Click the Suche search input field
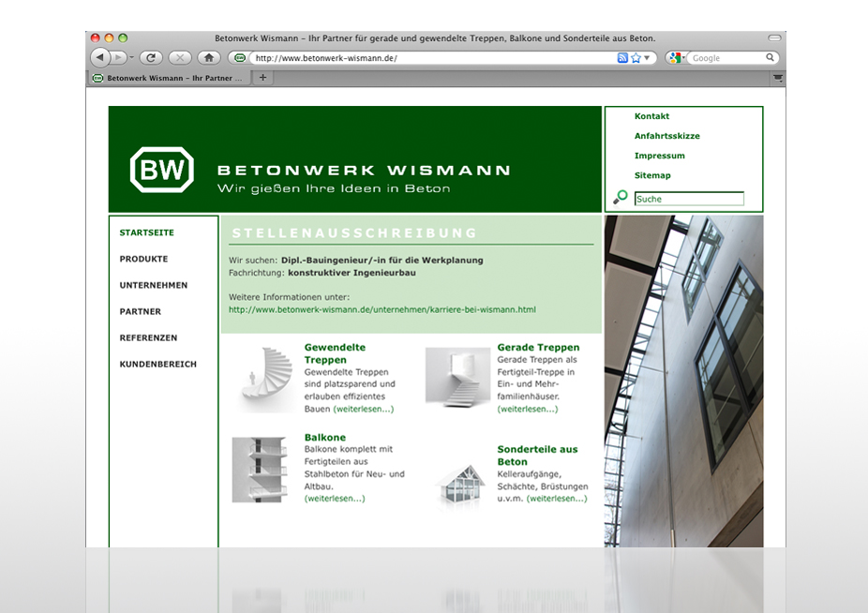The image size is (868, 613). [689, 199]
